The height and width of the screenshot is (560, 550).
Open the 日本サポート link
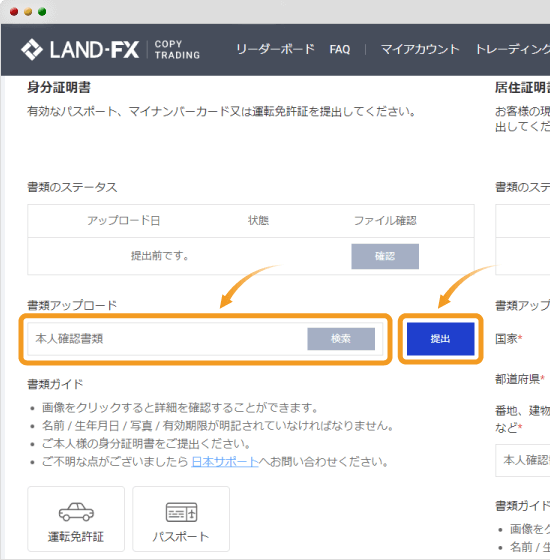tap(225, 461)
